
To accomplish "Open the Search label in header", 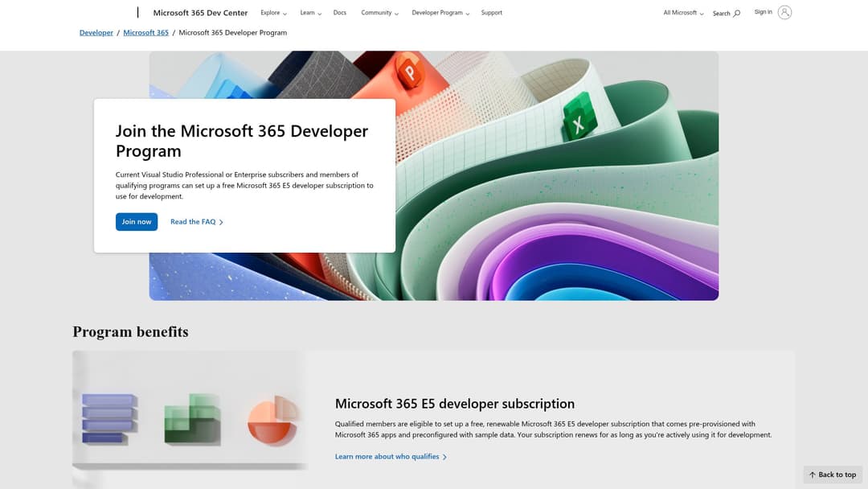I will tap(721, 14).
